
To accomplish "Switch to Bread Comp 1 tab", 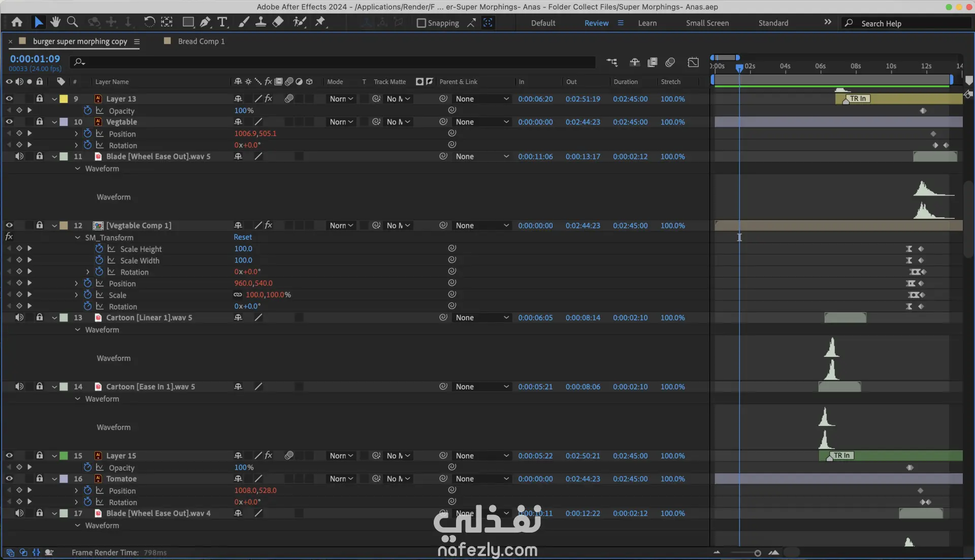I will pyautogui.click(x=201, y=41).
